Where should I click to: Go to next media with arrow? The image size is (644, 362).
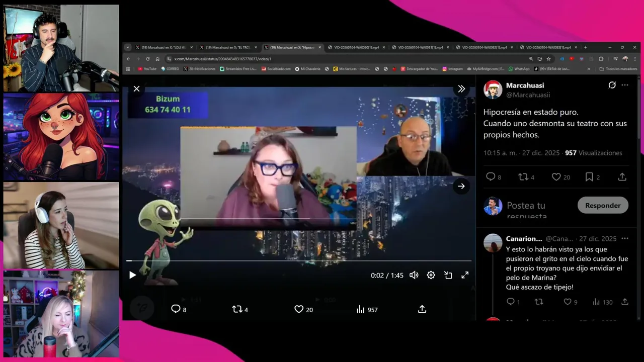(x=461, y=186)
